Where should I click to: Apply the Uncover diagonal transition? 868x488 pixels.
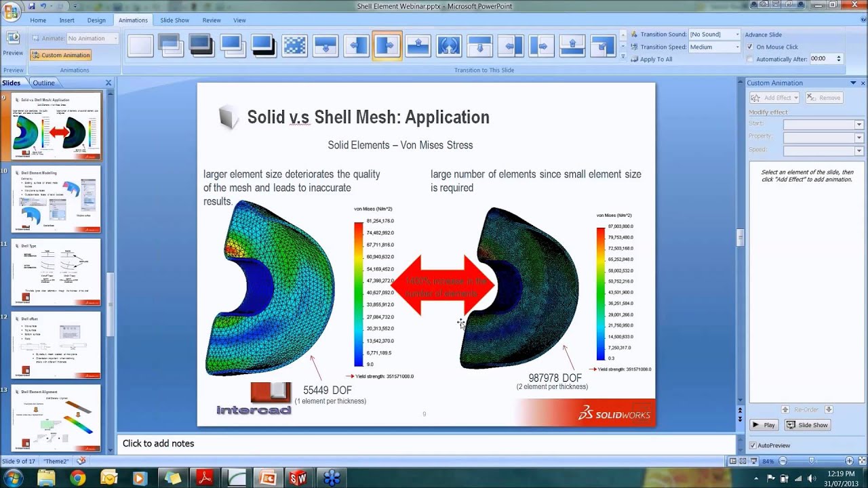603,46
